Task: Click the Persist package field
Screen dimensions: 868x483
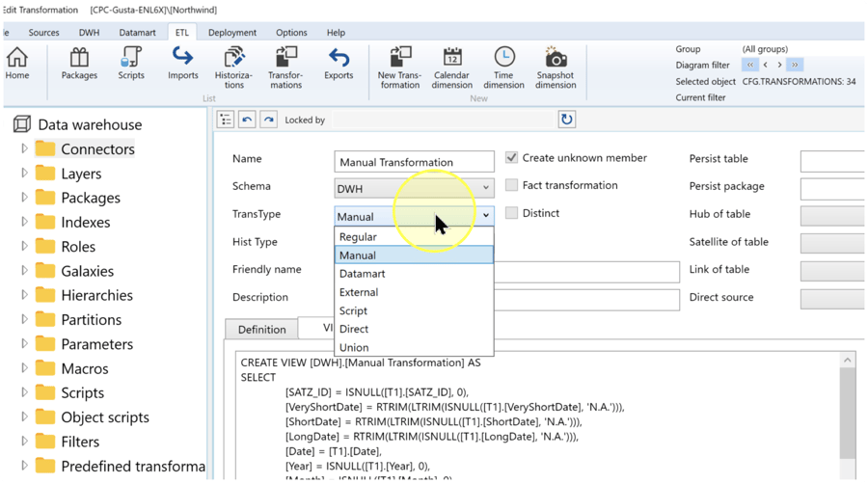Action: pos(832,189)
